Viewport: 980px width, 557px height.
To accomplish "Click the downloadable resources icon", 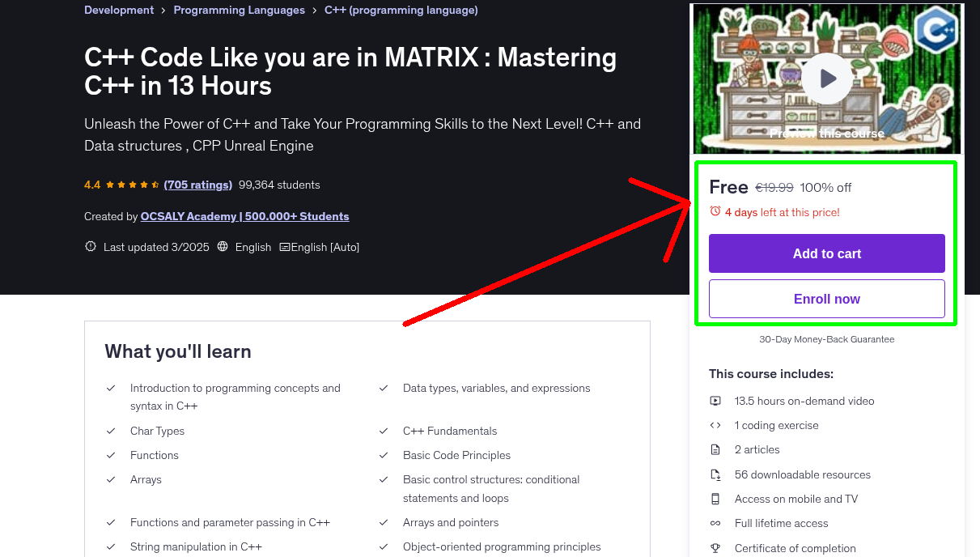I will click(715, 474).
